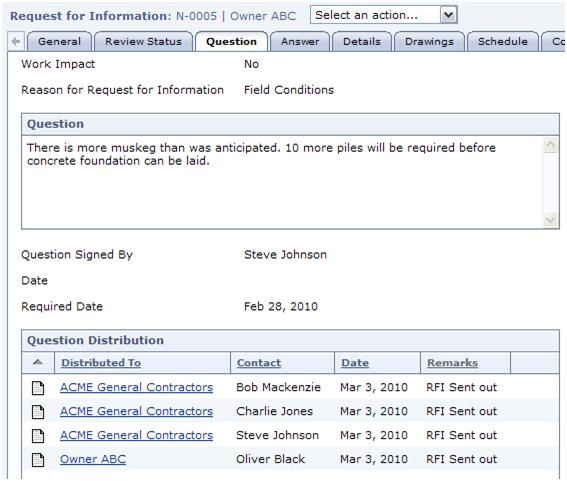Open Owner ABC distribution link

pyautogui.click(x=93, y=459)
